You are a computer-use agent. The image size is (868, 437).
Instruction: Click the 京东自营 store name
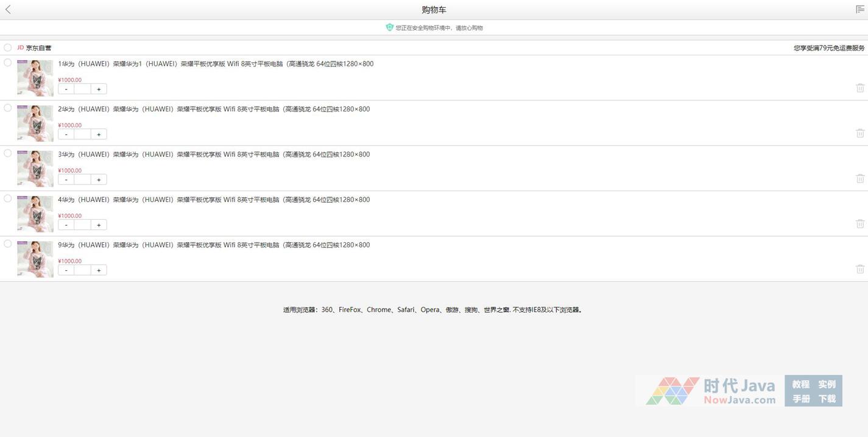coord(38,47)
